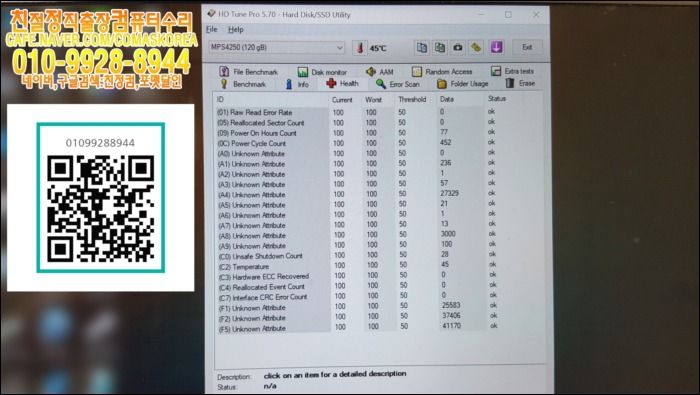Click the red cross Health icon
The height and width of the screenshot is (395, 700).
click(x=331, y=83)
